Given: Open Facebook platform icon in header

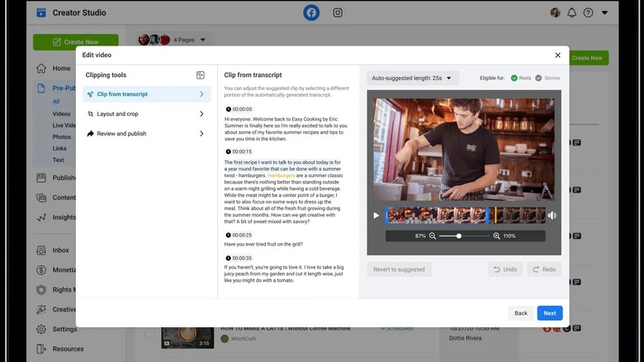Looking at the screenshot, I should pos(311,12).
